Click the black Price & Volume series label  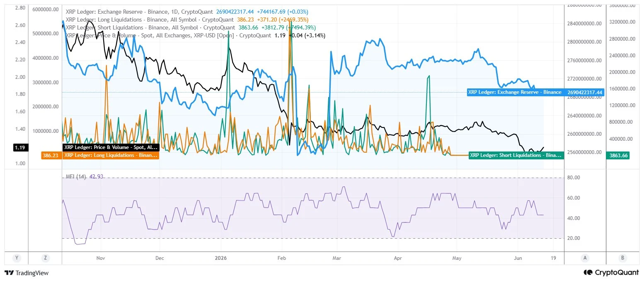coord(111,147)
